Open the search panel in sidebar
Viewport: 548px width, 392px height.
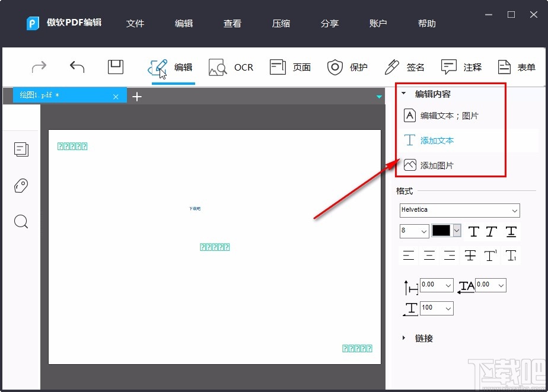[x=21, y=221]
